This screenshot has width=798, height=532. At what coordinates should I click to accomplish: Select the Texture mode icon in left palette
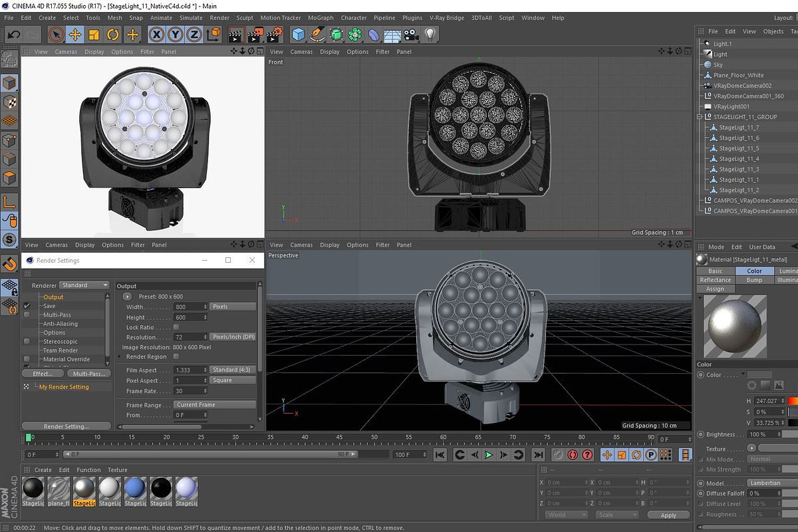tap(9, 102)
